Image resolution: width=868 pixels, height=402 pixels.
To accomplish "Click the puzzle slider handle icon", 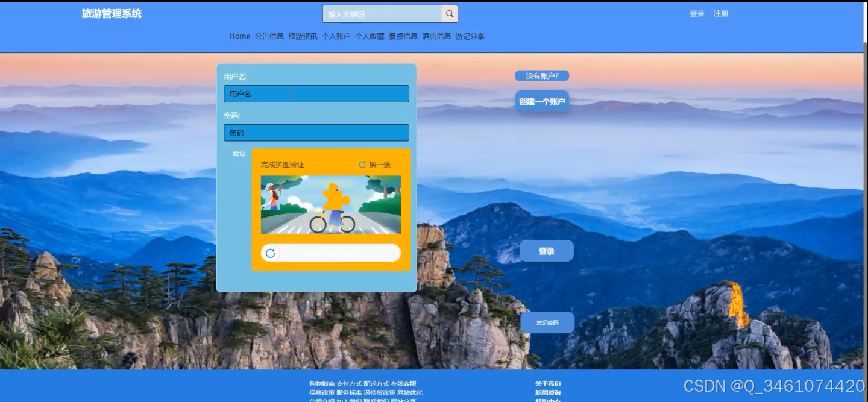I will (271, 253).
